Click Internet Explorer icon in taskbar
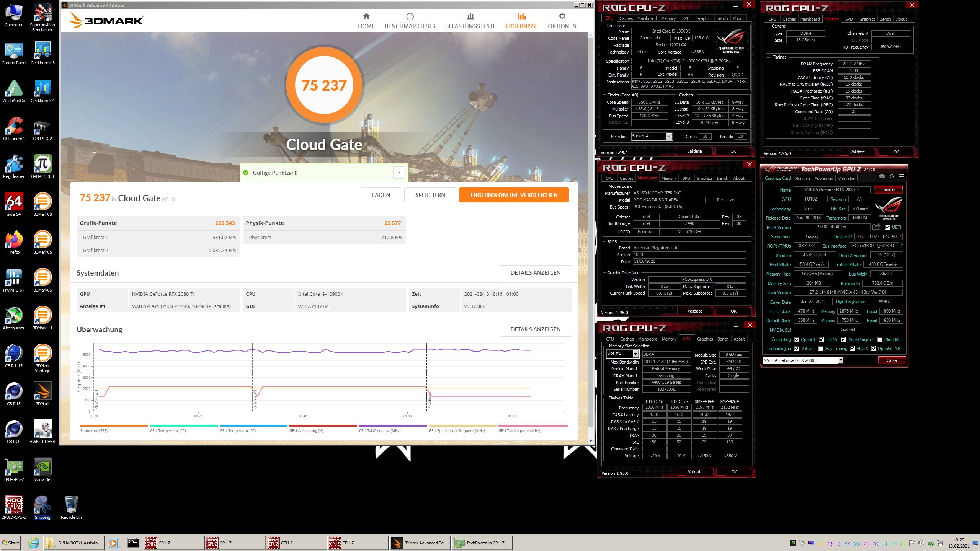980x551 pixels. pos(33,543)
